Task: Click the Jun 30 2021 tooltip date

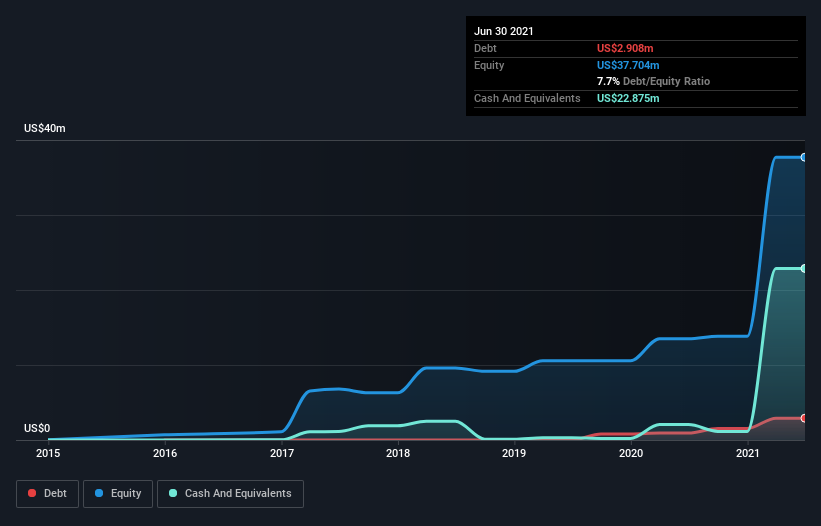Action: (504, 31)
